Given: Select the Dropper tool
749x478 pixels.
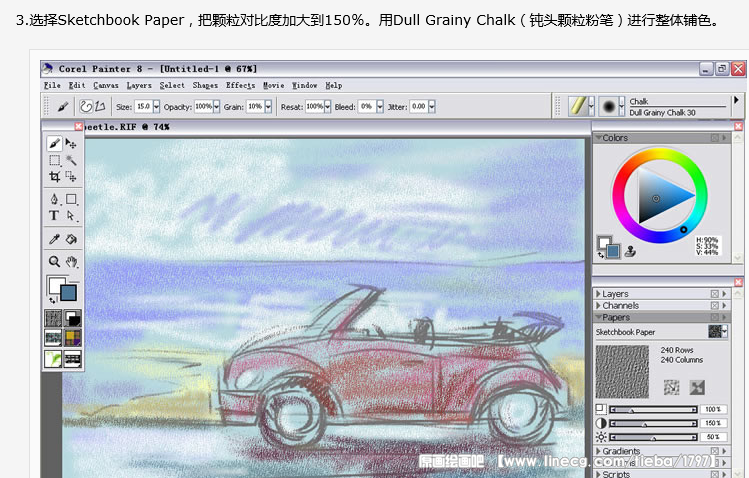Looking at the screenshot, I should pos(54,239).
